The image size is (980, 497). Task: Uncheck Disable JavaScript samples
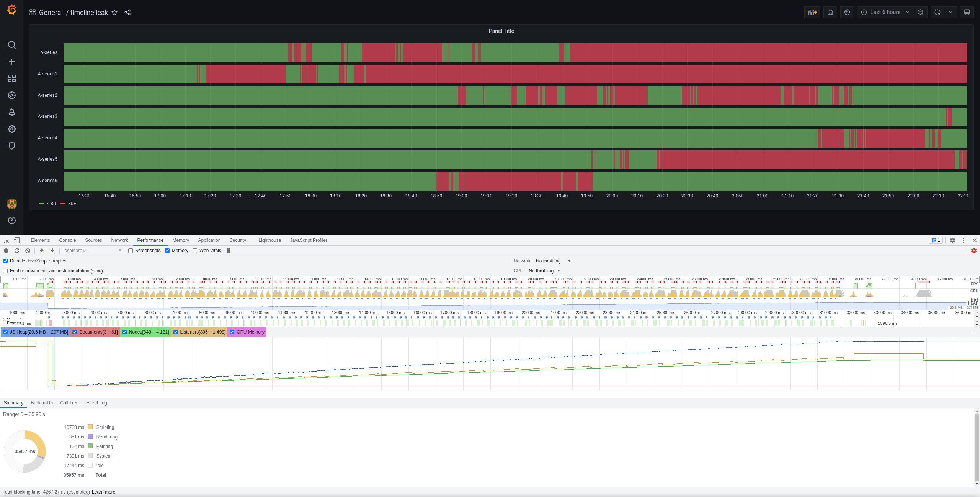[5, 261]
